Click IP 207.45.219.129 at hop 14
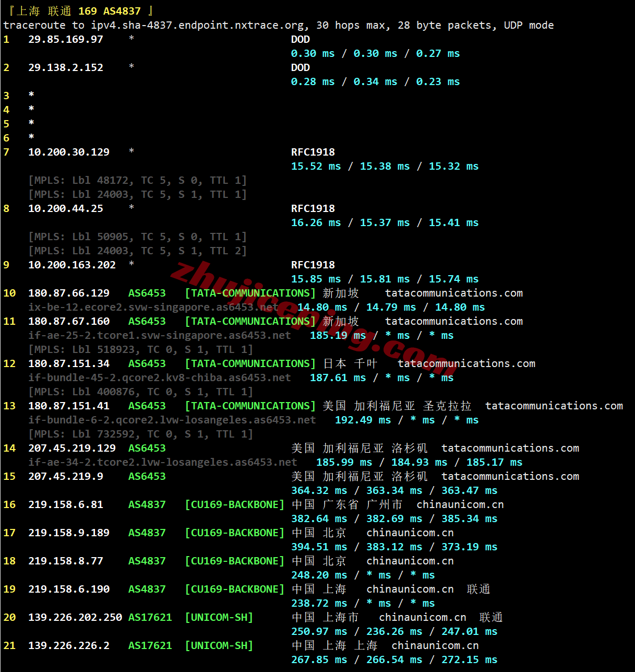The image size is (635, 672). point(72,448)
